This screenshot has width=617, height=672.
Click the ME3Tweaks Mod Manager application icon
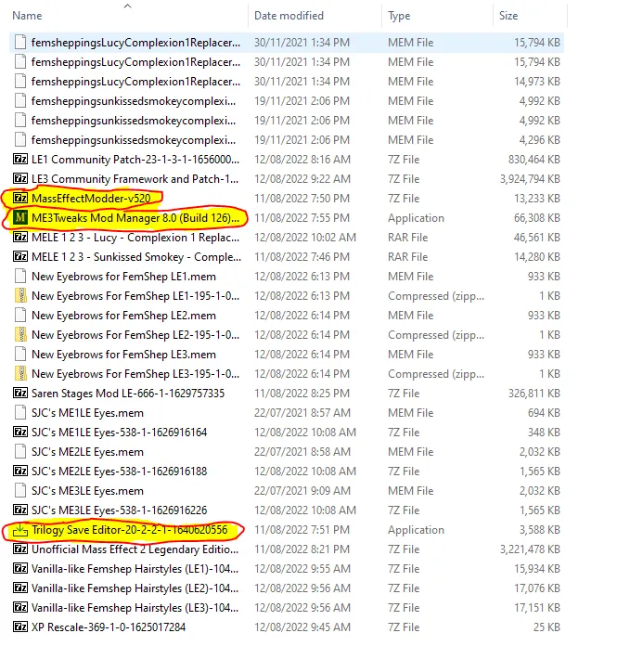tap(20, 218)
